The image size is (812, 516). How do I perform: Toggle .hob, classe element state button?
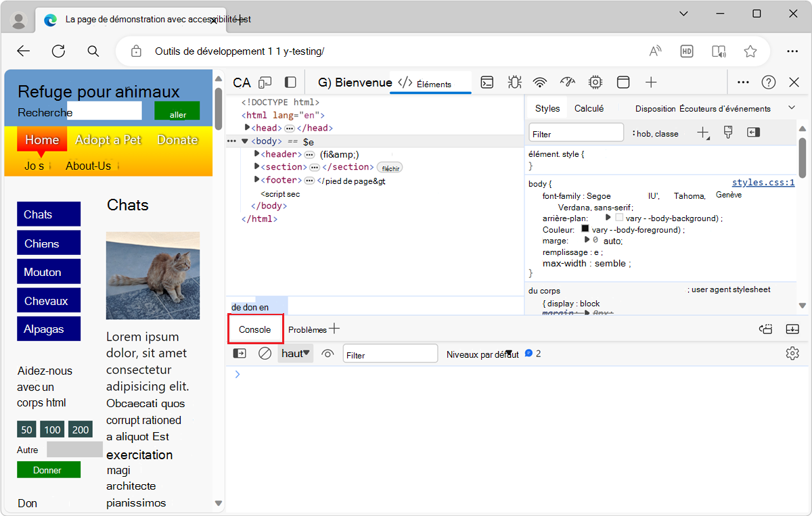655,134
